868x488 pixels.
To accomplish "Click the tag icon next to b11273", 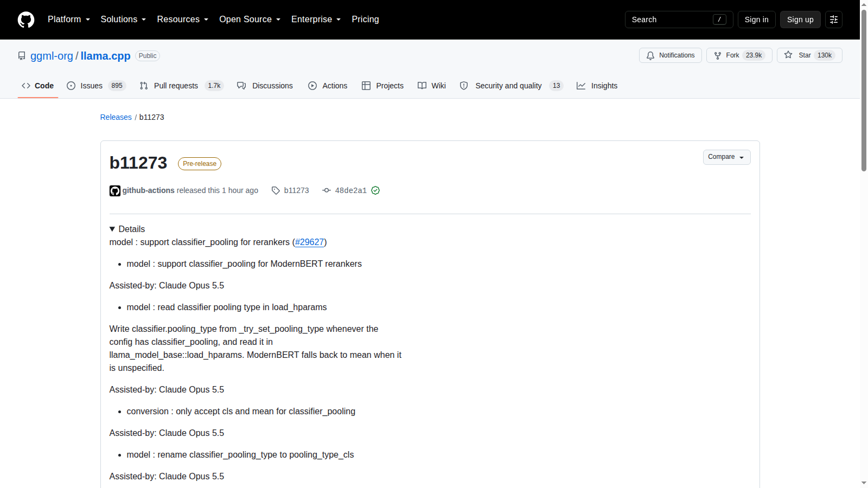I will [x=276, y=190].
